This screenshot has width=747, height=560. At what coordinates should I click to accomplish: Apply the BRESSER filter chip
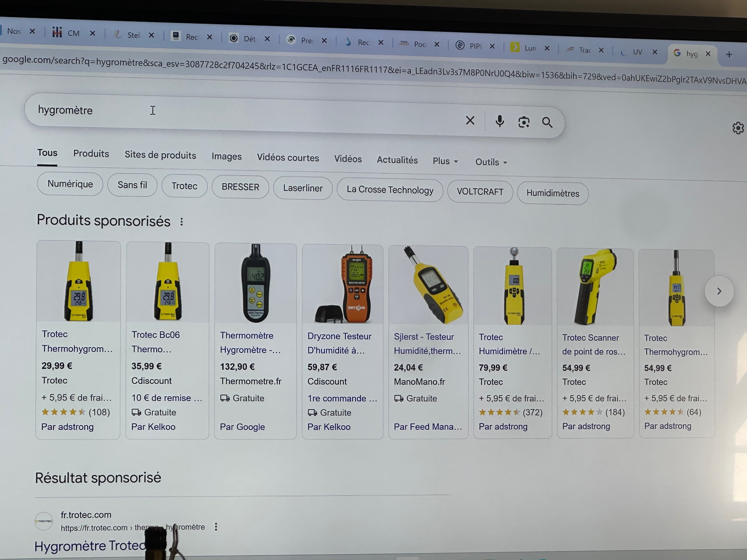240,187
